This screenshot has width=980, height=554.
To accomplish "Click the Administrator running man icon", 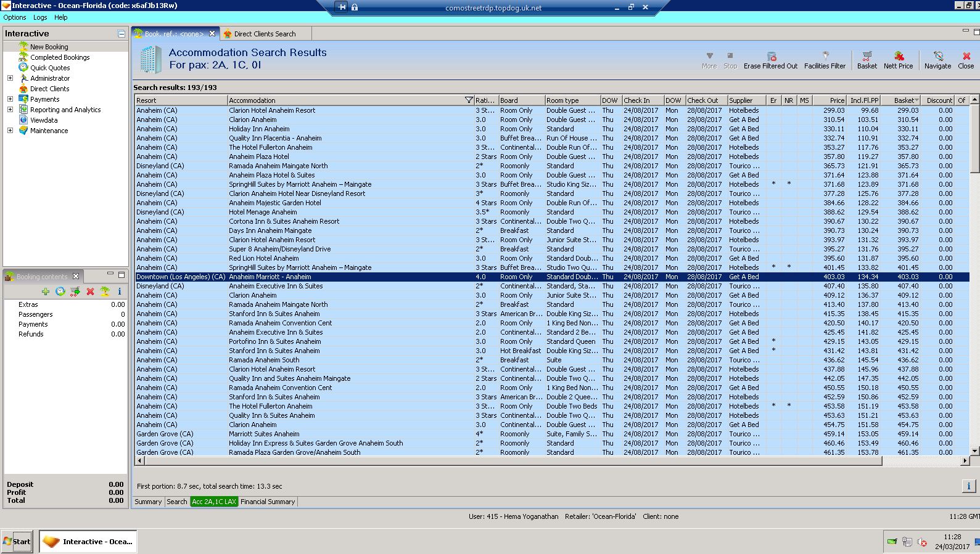I will [x=23, y=78].
